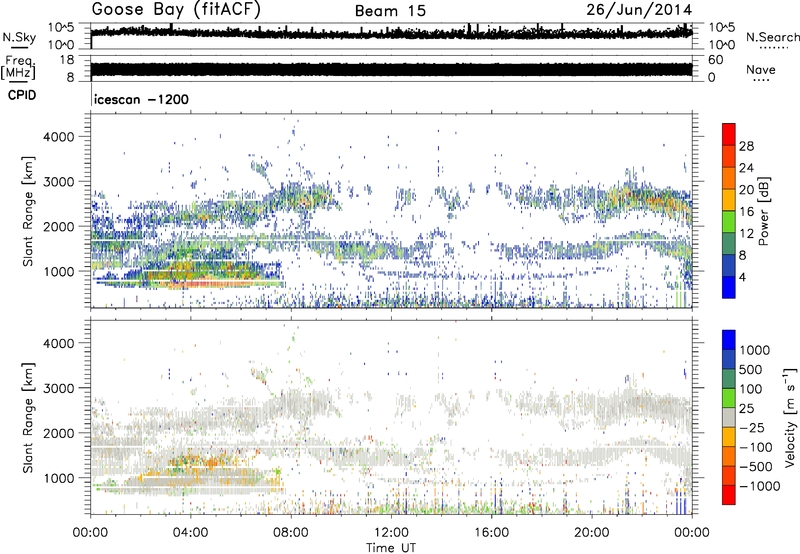
Task: Click the +100 label on the velocity colorbar
Action: pyautogui.click(x=751, y=389)
